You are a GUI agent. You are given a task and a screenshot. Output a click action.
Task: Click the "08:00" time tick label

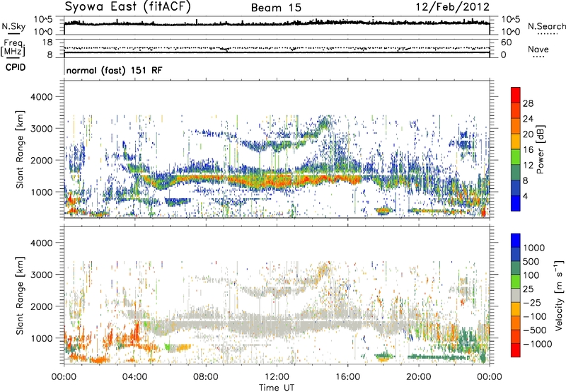pos(205,377)
